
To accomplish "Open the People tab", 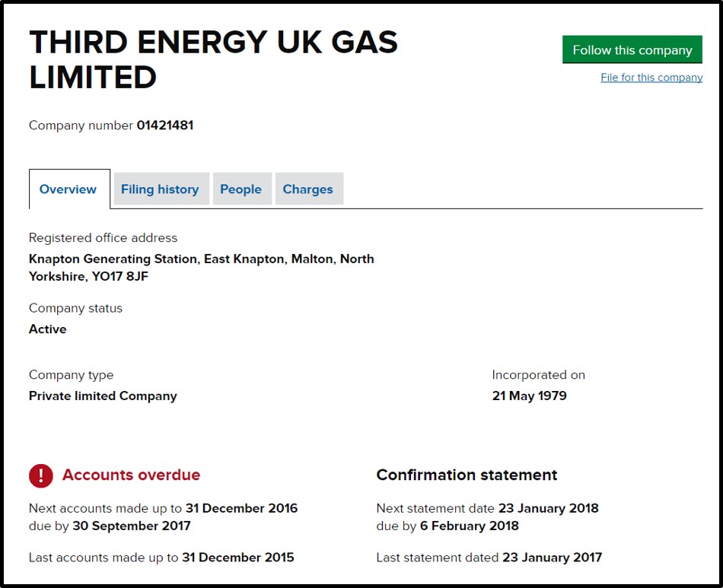I will (x=241, y=189).
